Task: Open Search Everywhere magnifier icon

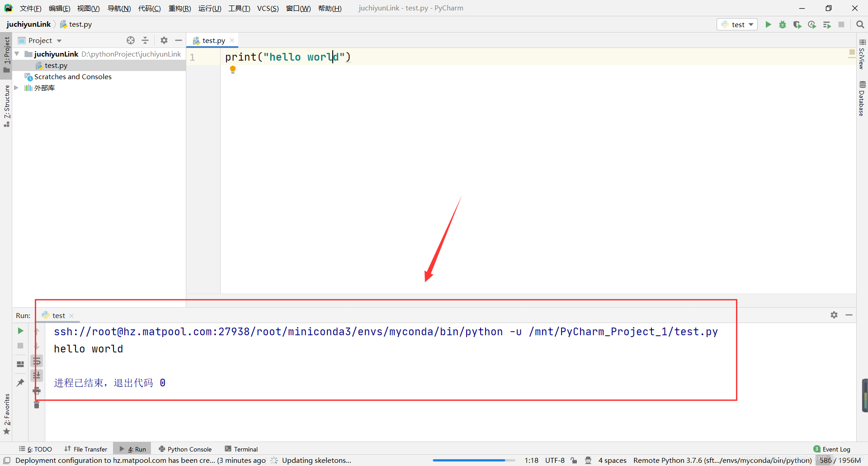Action: point(860,24)
